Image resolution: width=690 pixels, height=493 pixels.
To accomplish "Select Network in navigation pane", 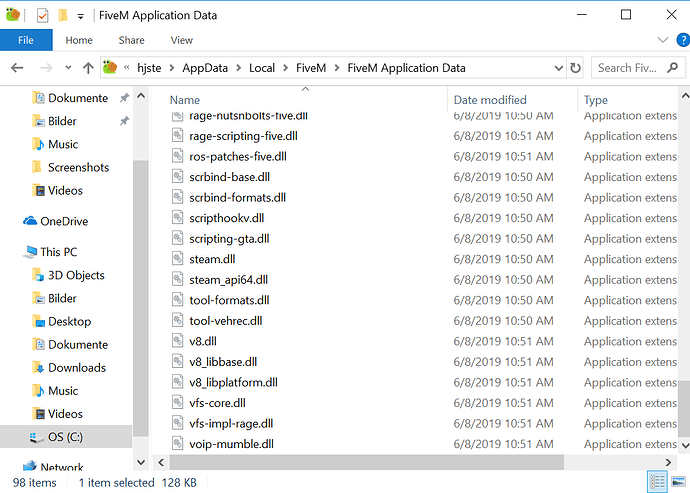I will click(62, 467).
